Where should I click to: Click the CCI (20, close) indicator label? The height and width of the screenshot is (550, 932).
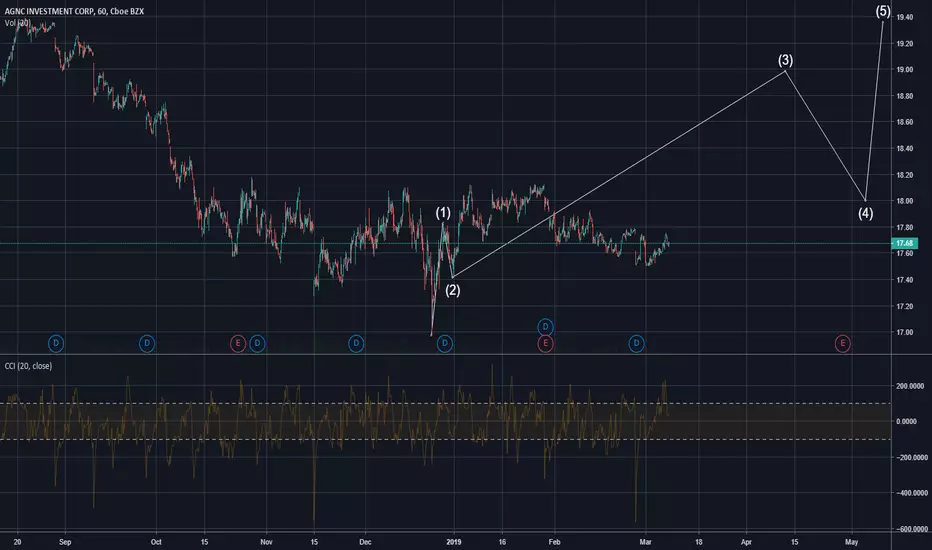click(x=28, y=366)
